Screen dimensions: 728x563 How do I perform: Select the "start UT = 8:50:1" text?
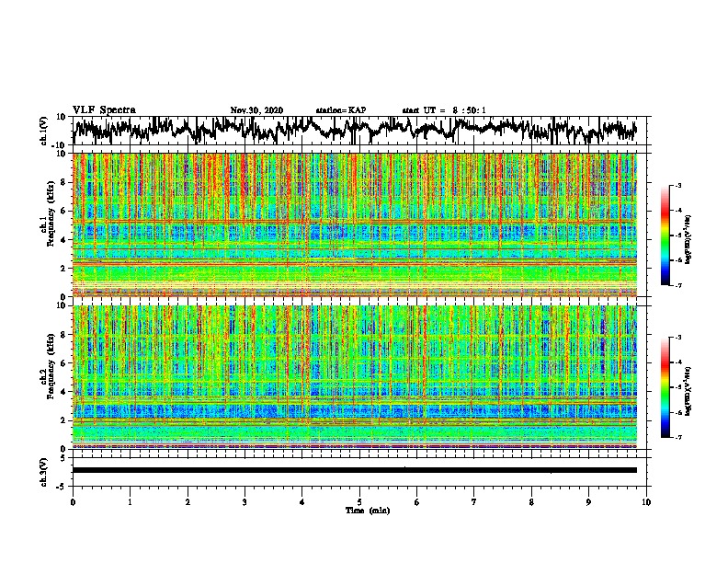point(444,110)
